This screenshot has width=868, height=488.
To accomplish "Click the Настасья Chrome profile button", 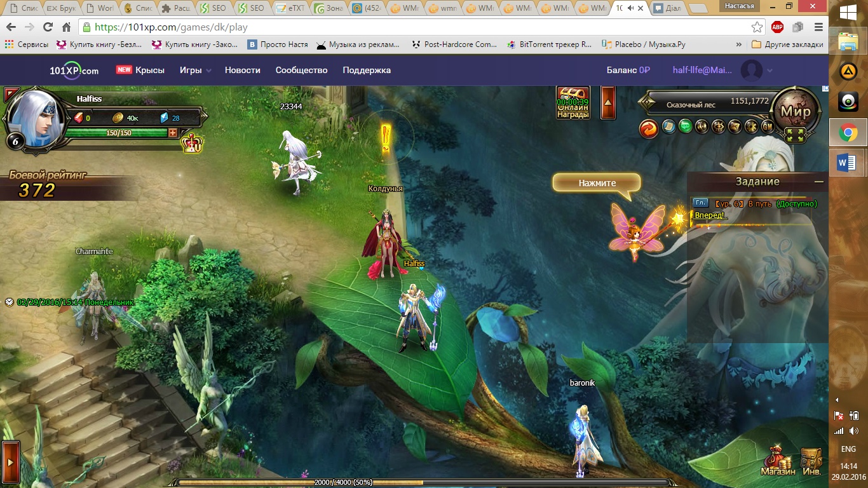I will [x=740, y=6].
